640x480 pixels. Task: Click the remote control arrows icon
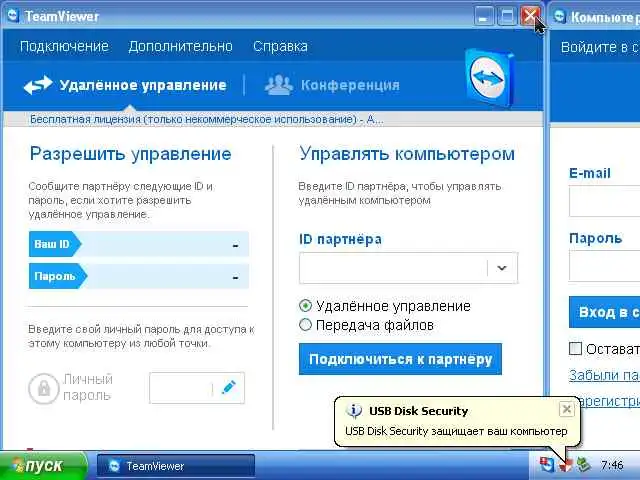(x=38, y=85)
